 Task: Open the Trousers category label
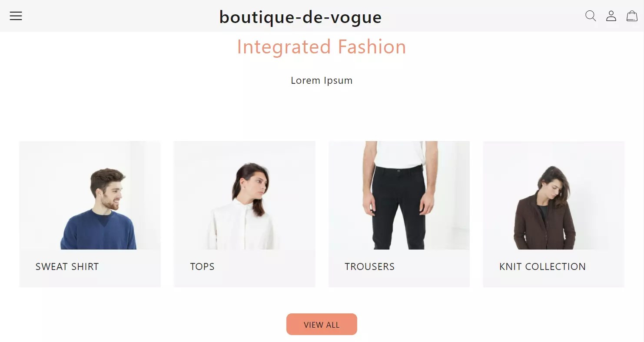[x=370, y=266]
